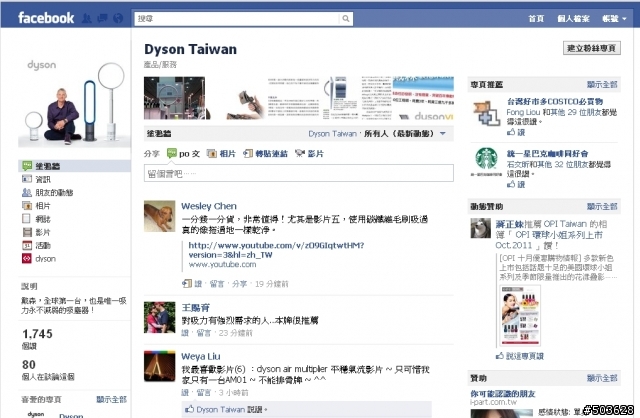The width and height of the screenshot is (640, 418).
Task: Open Videos icon in sidebar
Action: tap(27, 232)
